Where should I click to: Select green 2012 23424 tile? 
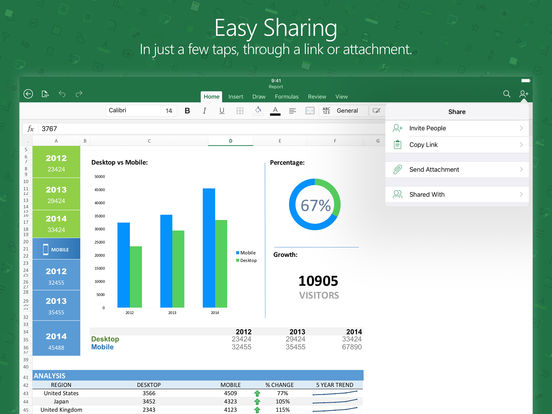56,162
